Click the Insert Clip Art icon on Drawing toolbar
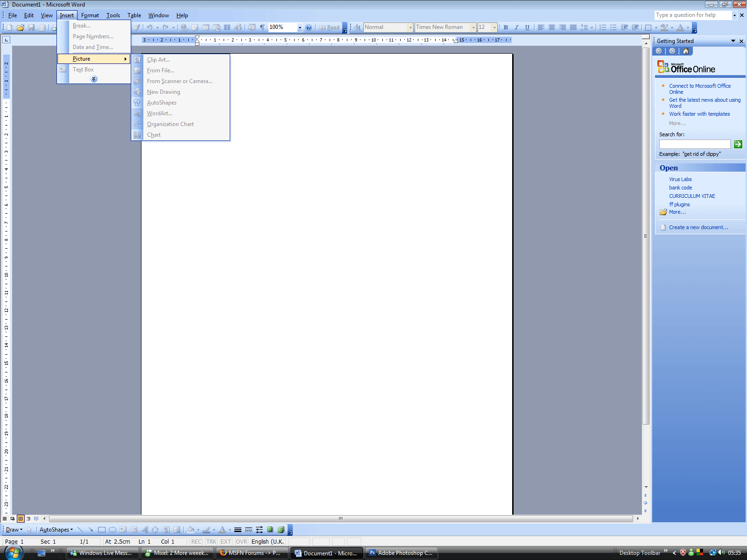The image size is (747, 560). click(166, 530)
